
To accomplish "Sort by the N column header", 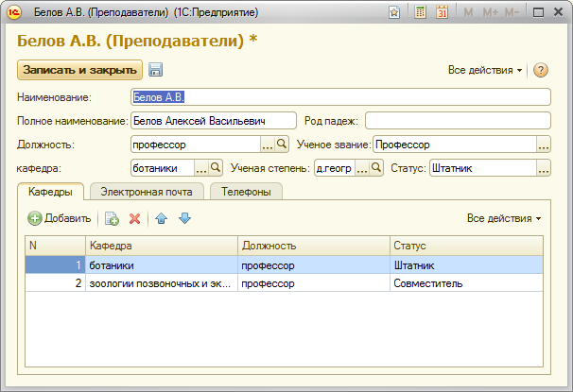I will tap(55, 246).
